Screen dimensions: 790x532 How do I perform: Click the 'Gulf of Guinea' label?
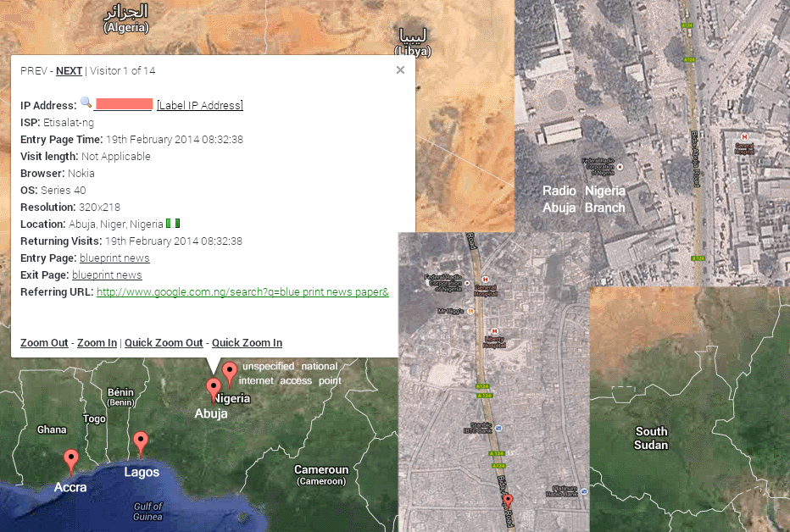[147, 512]
